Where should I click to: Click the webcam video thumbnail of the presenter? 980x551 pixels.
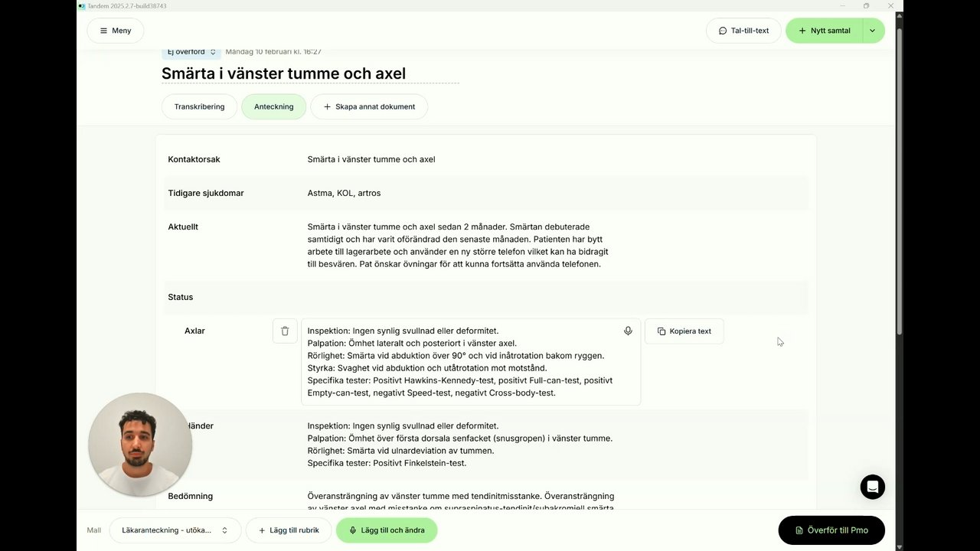(140, 445)
